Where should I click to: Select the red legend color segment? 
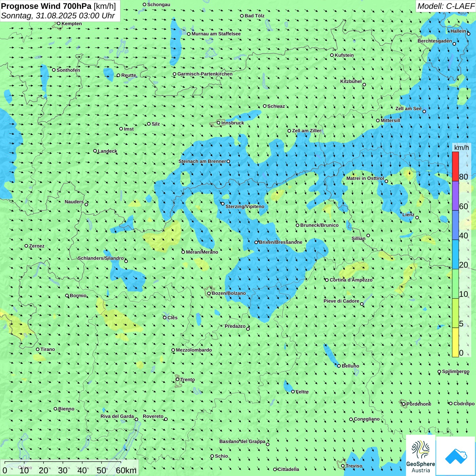[x=455, y=166]
